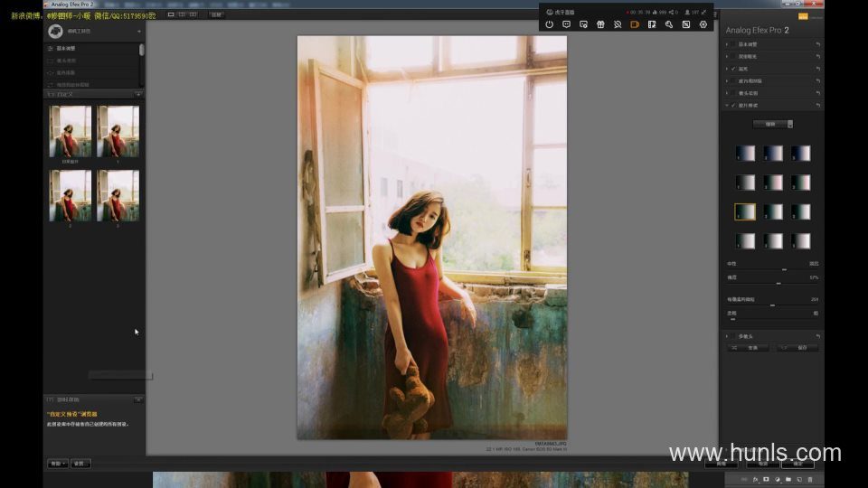Open the film type category dropdown
This screenshot has height=488, width=868.
773,124
